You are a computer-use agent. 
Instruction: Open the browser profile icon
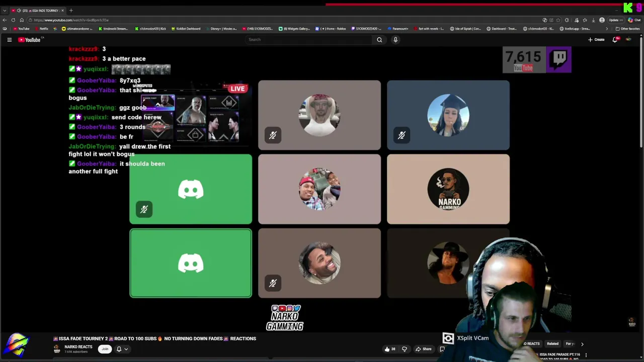(602, 20)
